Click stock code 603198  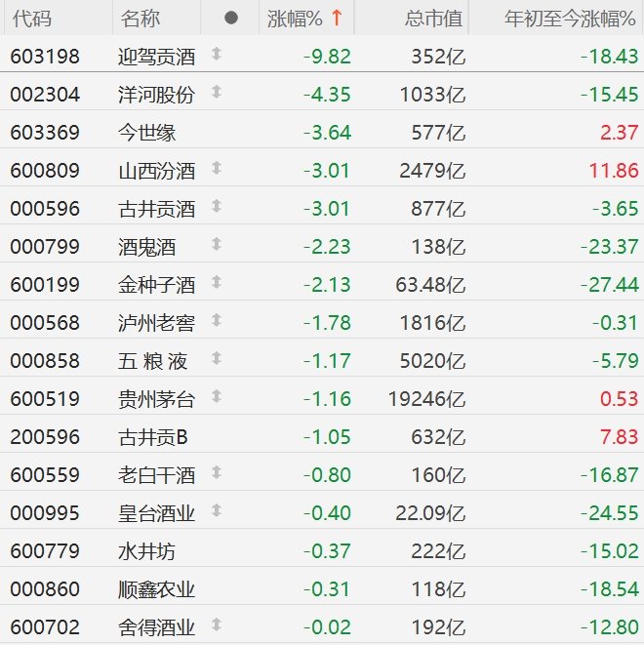(x=45, y=57)
